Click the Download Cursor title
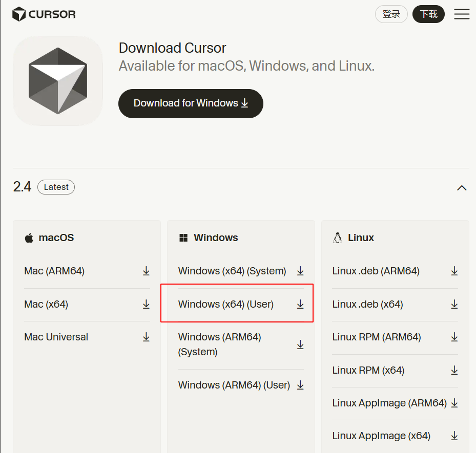 (x=173, y=48)
